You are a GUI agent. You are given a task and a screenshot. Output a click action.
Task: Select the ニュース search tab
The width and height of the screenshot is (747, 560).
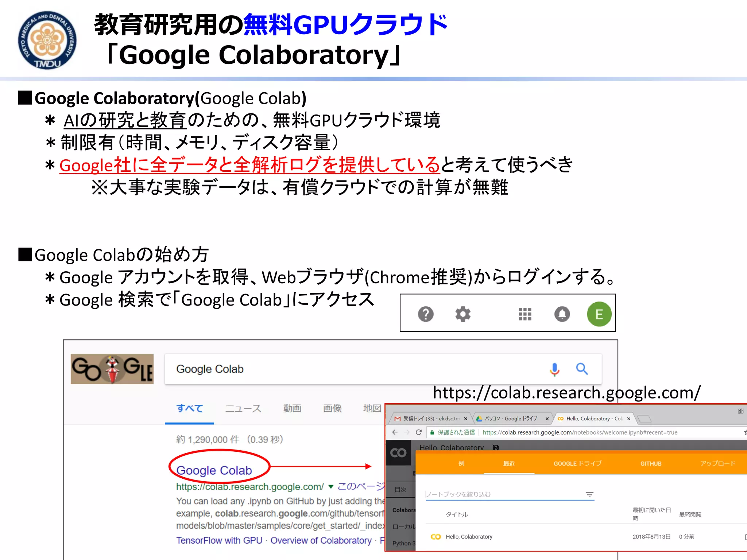(x=243, y=408)
